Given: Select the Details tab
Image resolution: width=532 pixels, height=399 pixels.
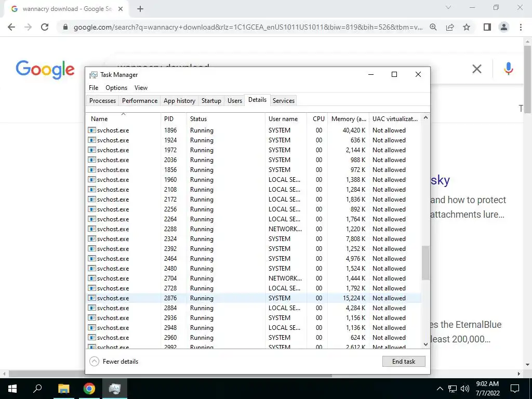Looking at the screenshot, I should pyautogui.click(x=257, y=100).
